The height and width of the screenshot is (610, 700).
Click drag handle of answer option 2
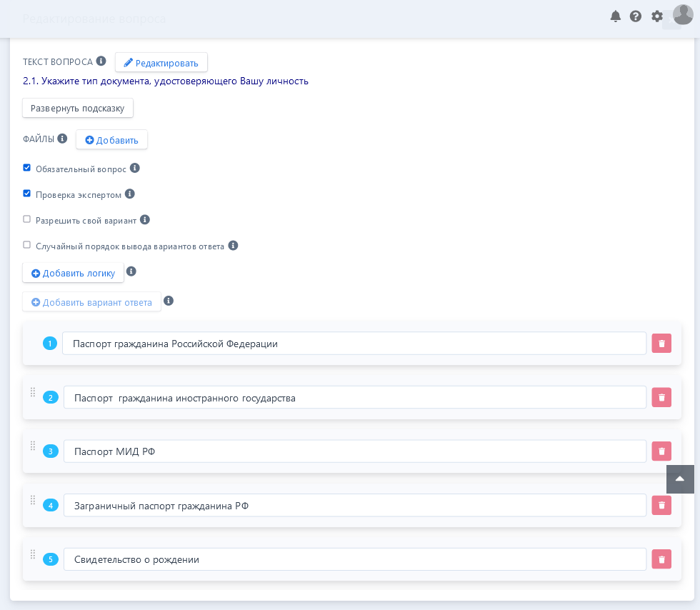[x=33, y=392]
